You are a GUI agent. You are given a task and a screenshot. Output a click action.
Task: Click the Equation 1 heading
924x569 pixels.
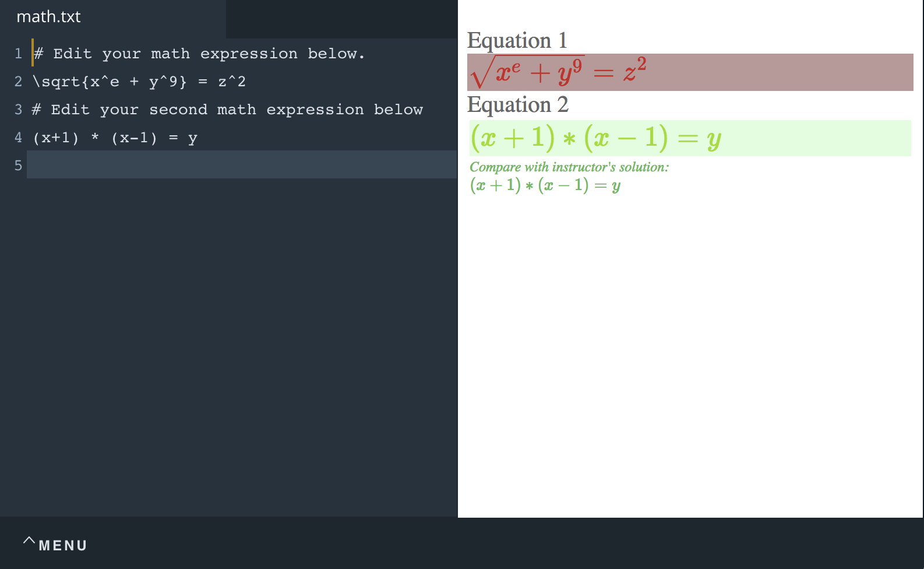point(517,40)
